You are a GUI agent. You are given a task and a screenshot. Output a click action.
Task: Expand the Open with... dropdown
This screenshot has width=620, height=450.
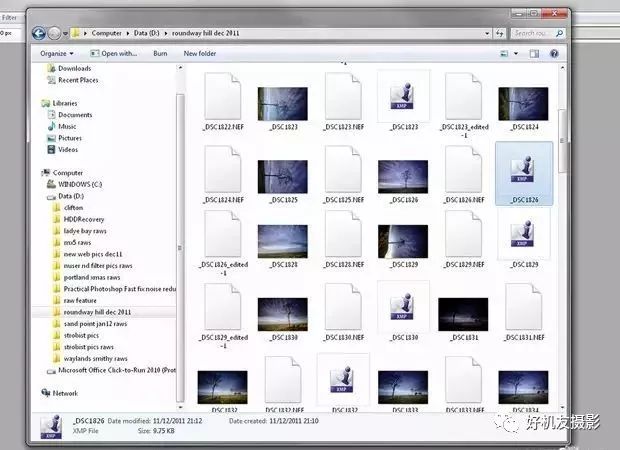pos(119,53)
